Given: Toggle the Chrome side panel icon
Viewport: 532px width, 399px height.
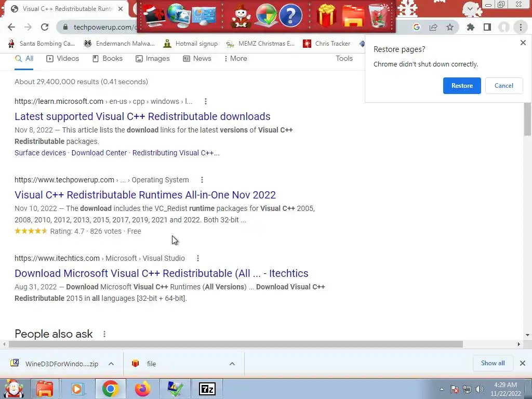Looking at the screenshot, I should point(487,27).
